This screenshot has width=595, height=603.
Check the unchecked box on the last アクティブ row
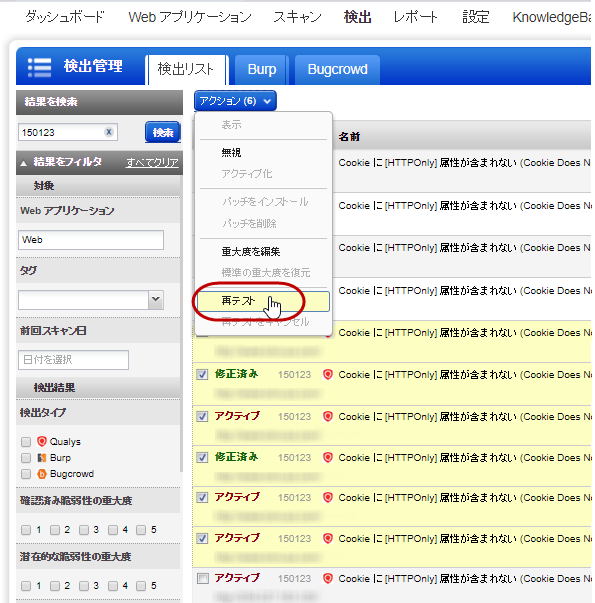point(202,578)
